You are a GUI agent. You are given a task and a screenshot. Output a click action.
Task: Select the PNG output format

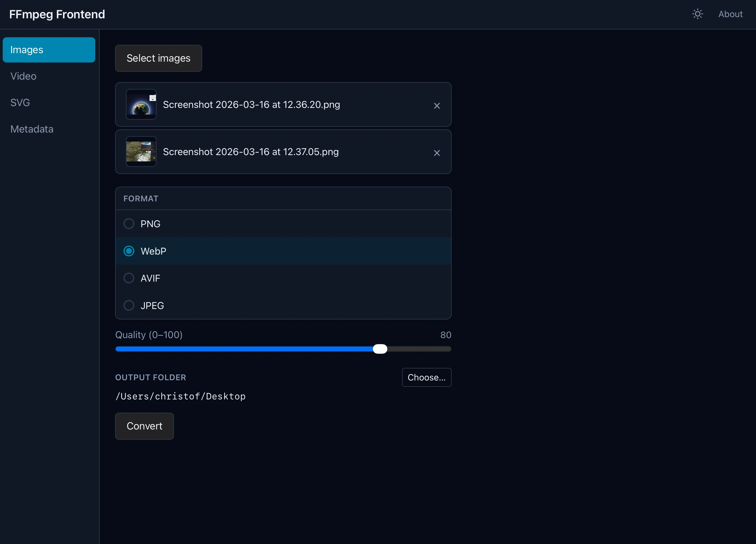pos(129,223)
